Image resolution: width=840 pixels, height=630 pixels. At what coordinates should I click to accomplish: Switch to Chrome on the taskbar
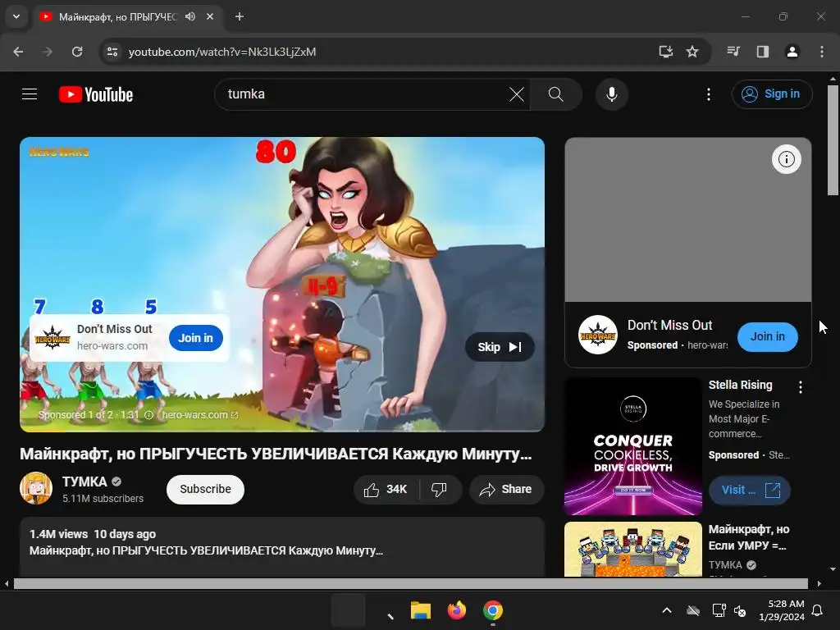493,610
